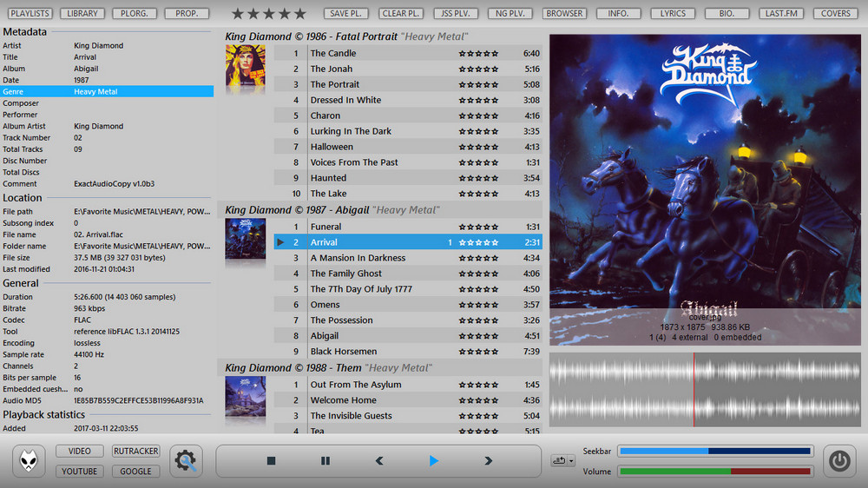Click the power button icon
Viewport: 868px width, 488px height.
point(838,461)
